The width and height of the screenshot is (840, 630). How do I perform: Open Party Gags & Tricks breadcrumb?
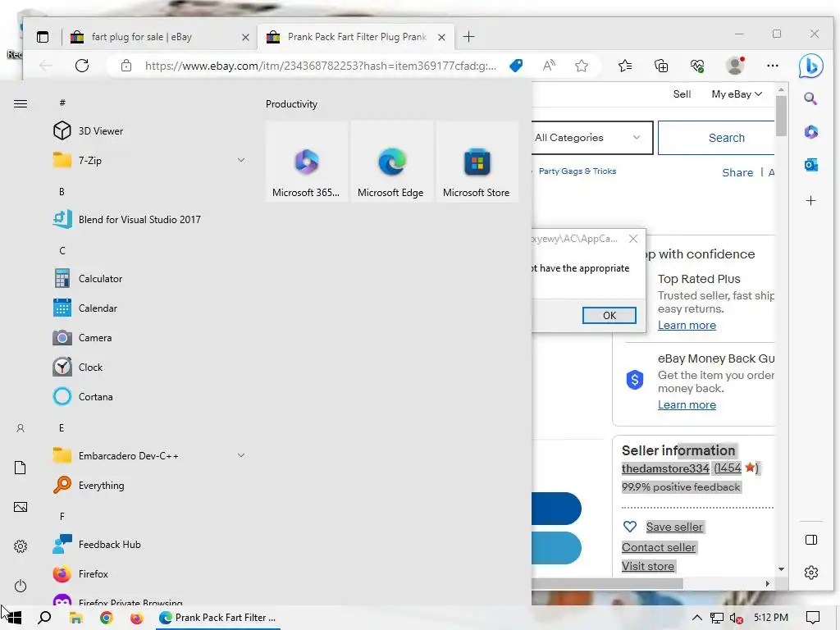point(577,171)
